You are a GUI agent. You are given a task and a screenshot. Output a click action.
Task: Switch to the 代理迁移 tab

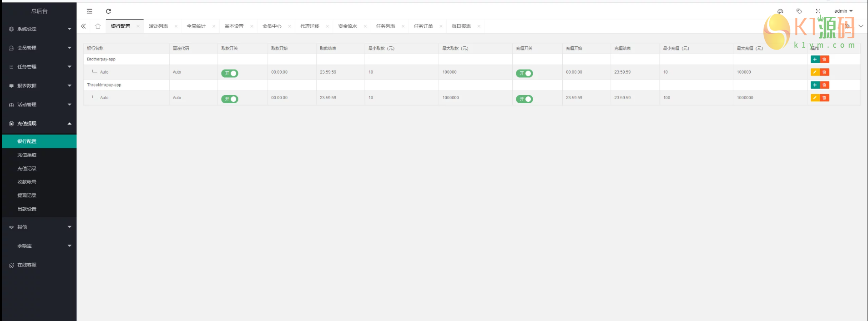click(310, 26)
